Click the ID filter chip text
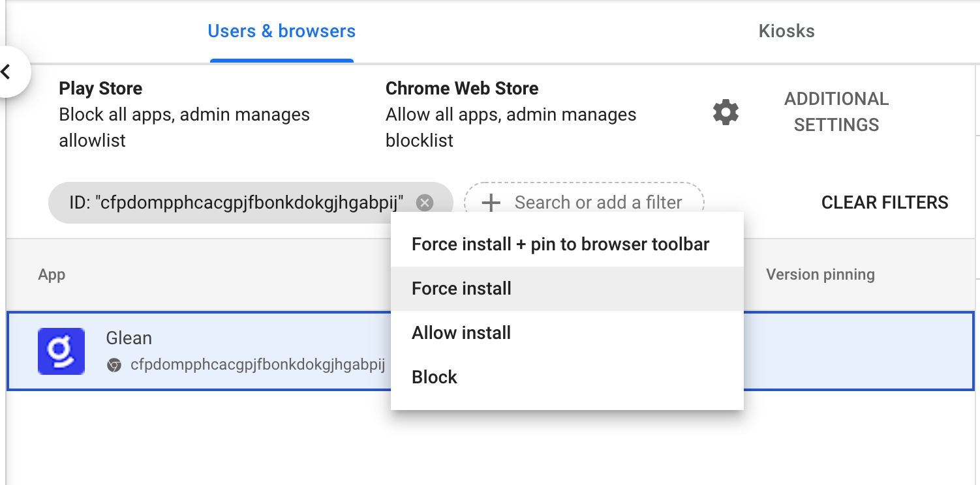The height and width of the screenshot is (485, 980). tap(236, 203)
